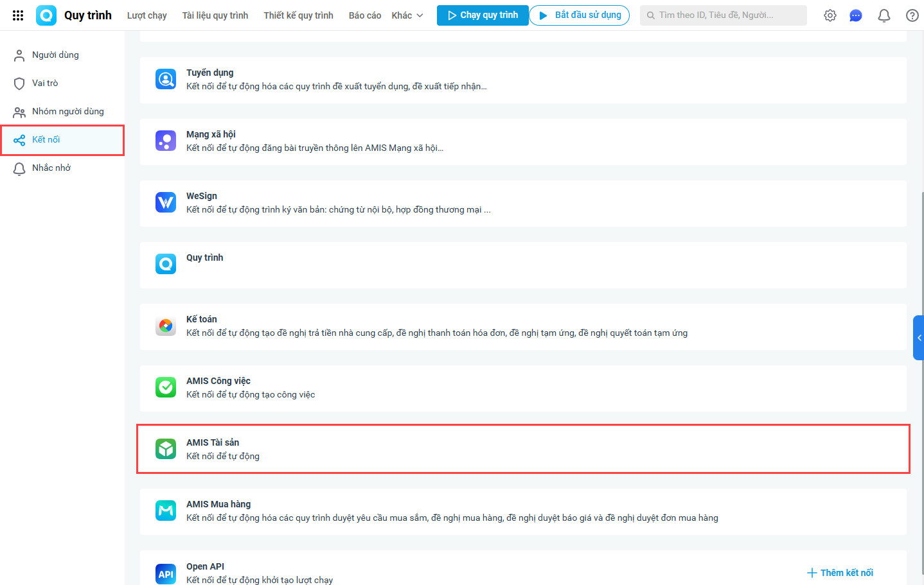Open the AMIS Tài sản connection row
Viewport: 924px width, 585px height.
pos(523,449)
